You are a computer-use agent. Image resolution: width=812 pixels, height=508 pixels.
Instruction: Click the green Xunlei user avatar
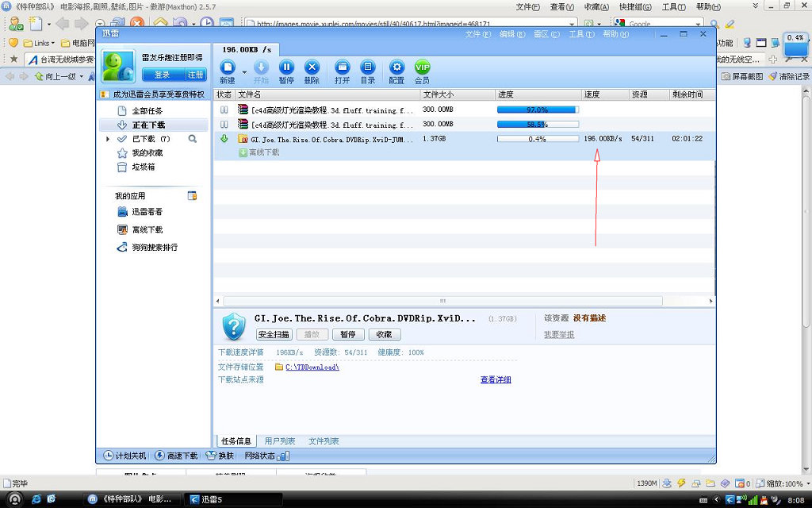click(x=119, y=67)
